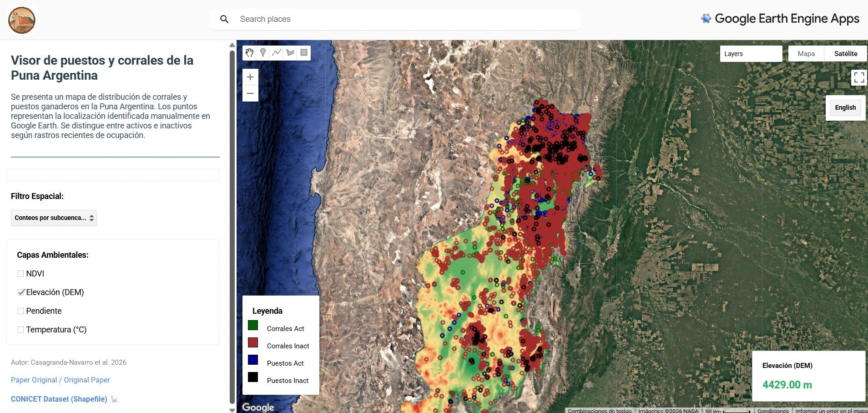Select the draw rectangle tool
The height and width of the screenshot is (413, 868).
pos(304,53)
